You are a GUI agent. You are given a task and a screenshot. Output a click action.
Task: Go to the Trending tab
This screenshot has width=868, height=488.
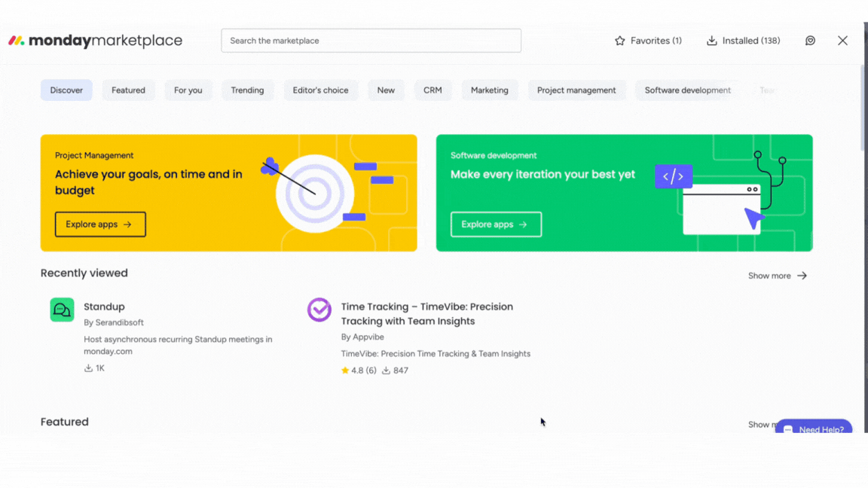(x=247, y=90)
